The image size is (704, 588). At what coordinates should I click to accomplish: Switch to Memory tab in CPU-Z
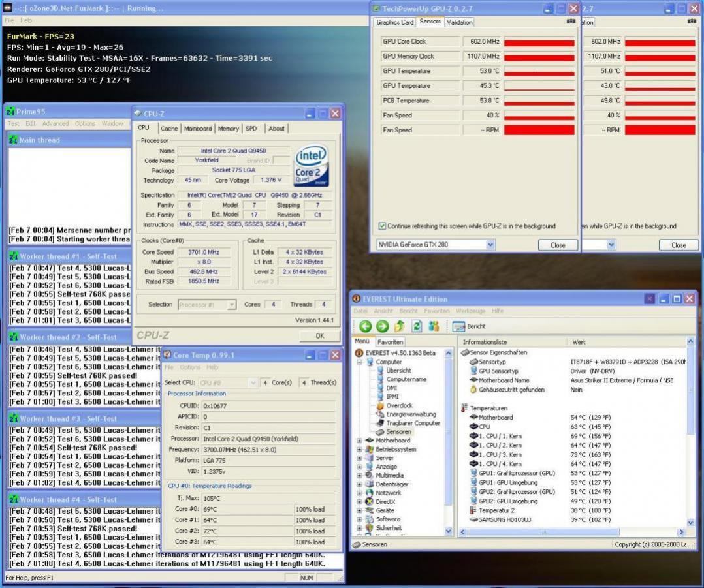point(228,129)
